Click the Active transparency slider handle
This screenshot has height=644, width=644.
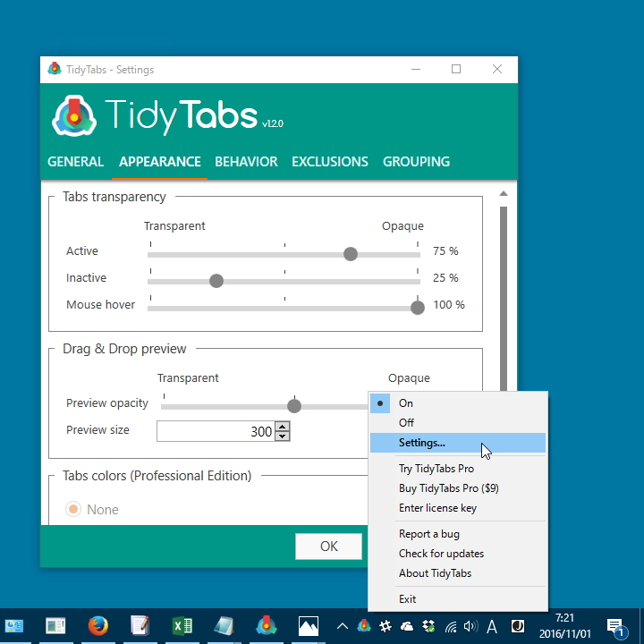351,254
